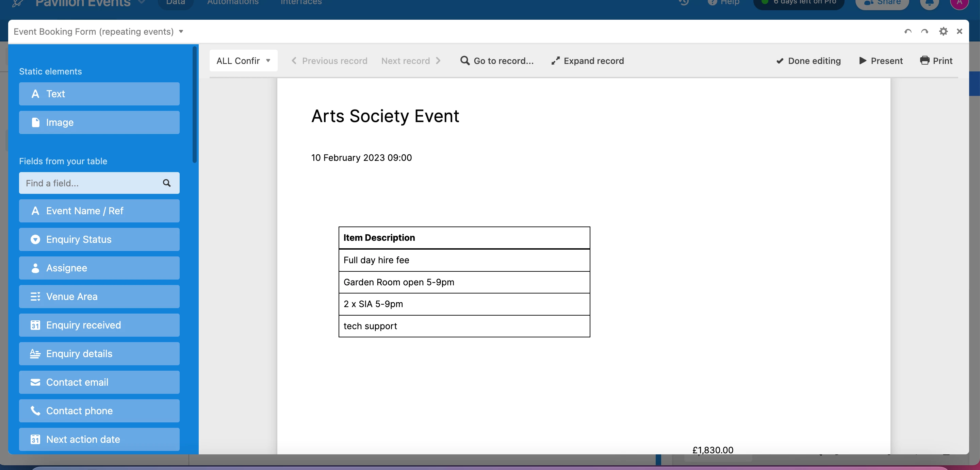Open page designer settings gear
This screenshot has width=980, height=470.
pyautogui.click(x=943, y=32)
